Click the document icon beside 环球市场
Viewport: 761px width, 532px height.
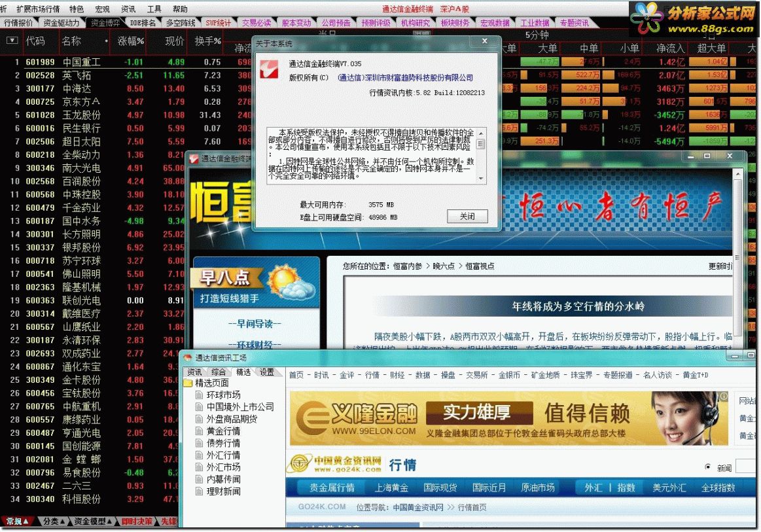coord(199,395)
